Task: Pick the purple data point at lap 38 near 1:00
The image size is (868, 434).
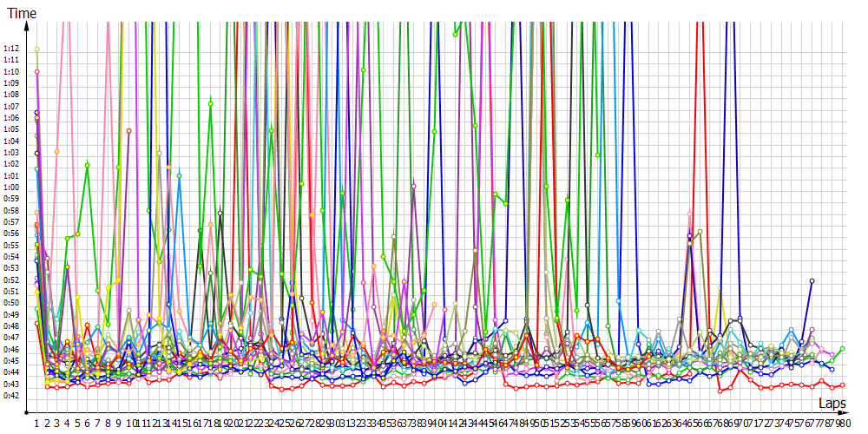Action: pyautogui.click(x=414, y=186)
